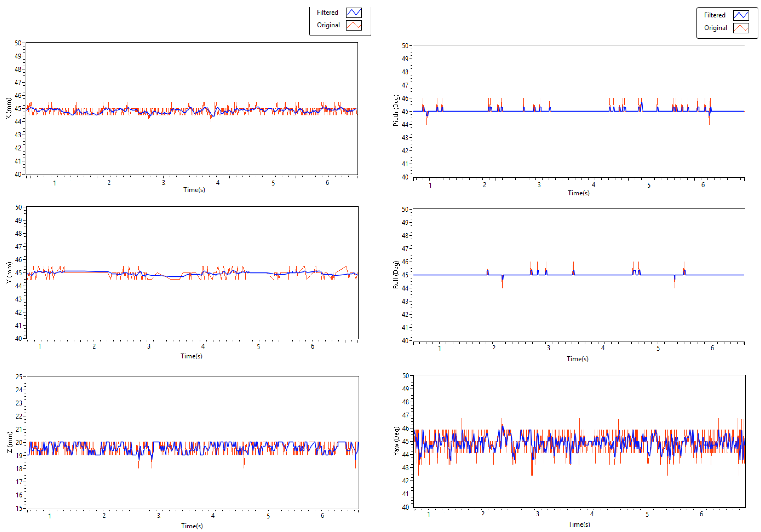Click the Time(s) label under the Z graph
Viewport: 761px width, 532px height.
(192, 526)
